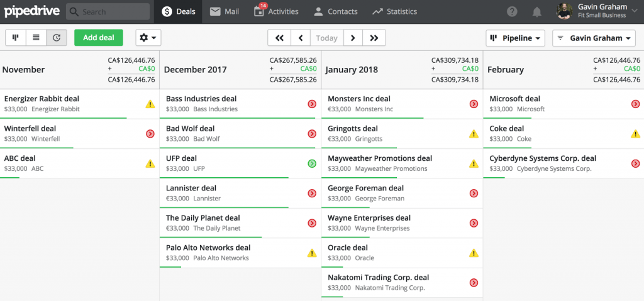Switch to list view

coord(36,38)
